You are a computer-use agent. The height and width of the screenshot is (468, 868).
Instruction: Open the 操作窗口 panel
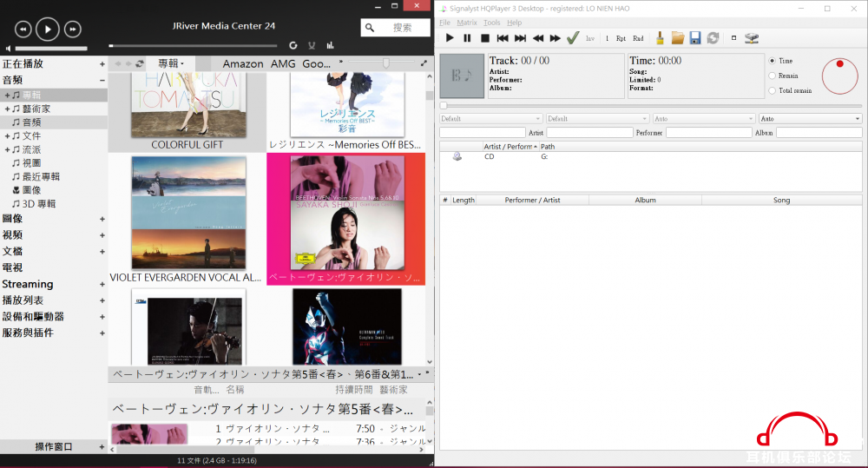pyautogui.click(x=54, y=446)
